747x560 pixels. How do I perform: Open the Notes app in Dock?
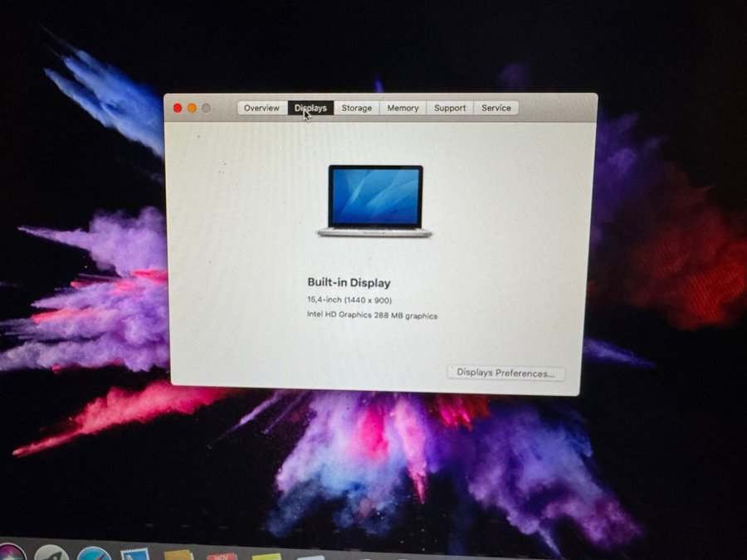(x=266, y=555)
